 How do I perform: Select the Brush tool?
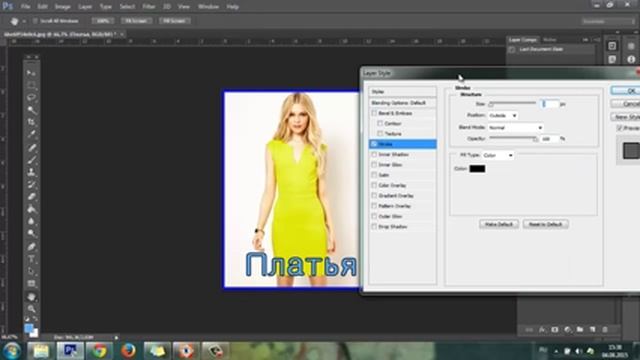coord(31,160)
